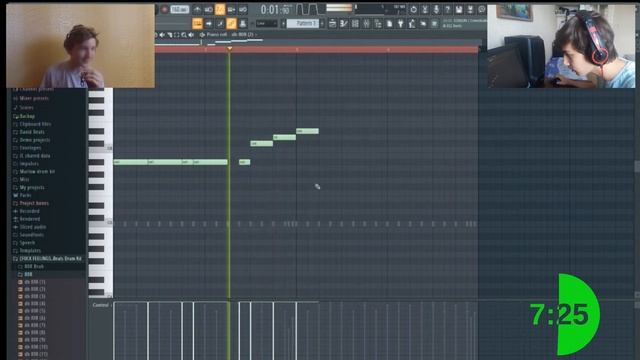This screenshot has height=360, width=640.
Task: Click the tempo tapper icon
Action: pos(412,24)
